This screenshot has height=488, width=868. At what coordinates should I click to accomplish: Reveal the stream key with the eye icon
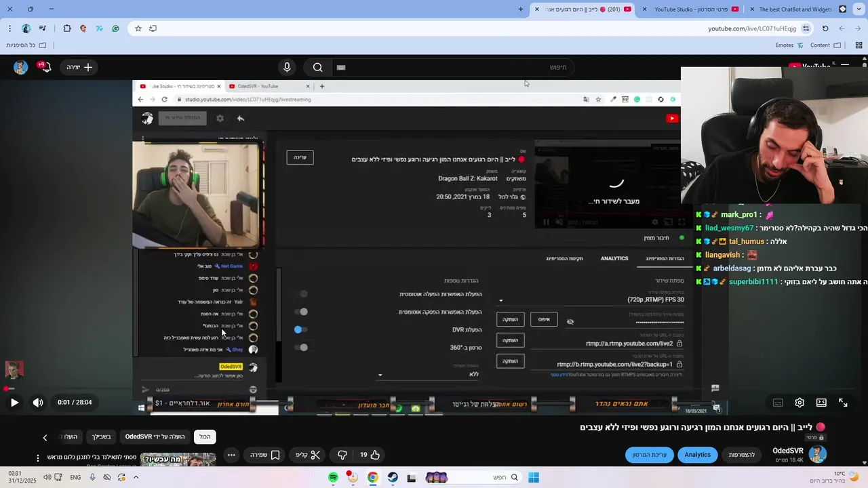tap(570, 322)
